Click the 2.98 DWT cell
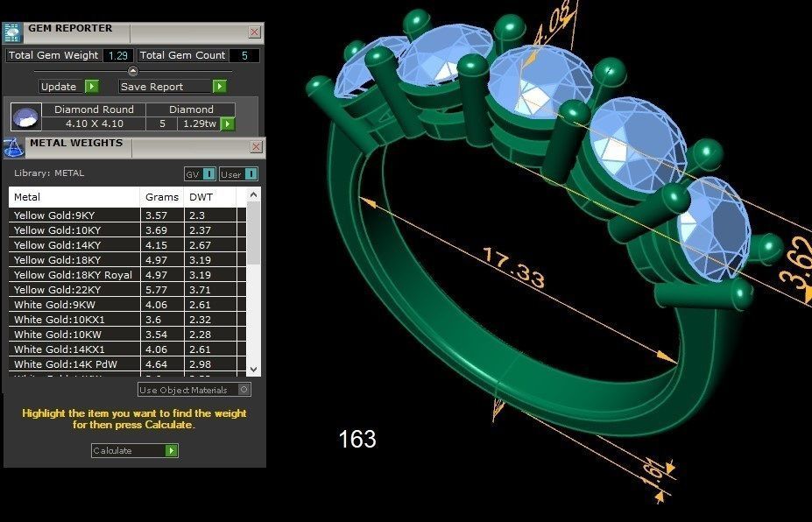The height and width of the screenshot is (522, 812). (x=210, y=364)
